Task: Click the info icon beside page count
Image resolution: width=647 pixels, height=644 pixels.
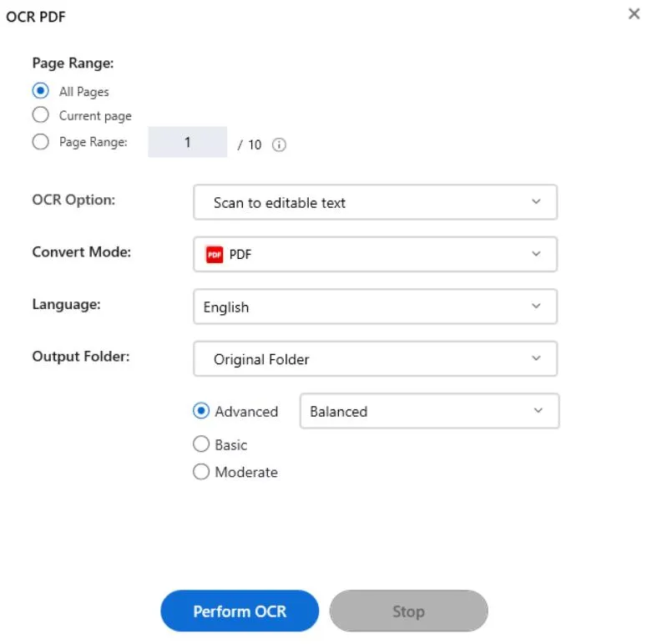Action: pos(280,145)
